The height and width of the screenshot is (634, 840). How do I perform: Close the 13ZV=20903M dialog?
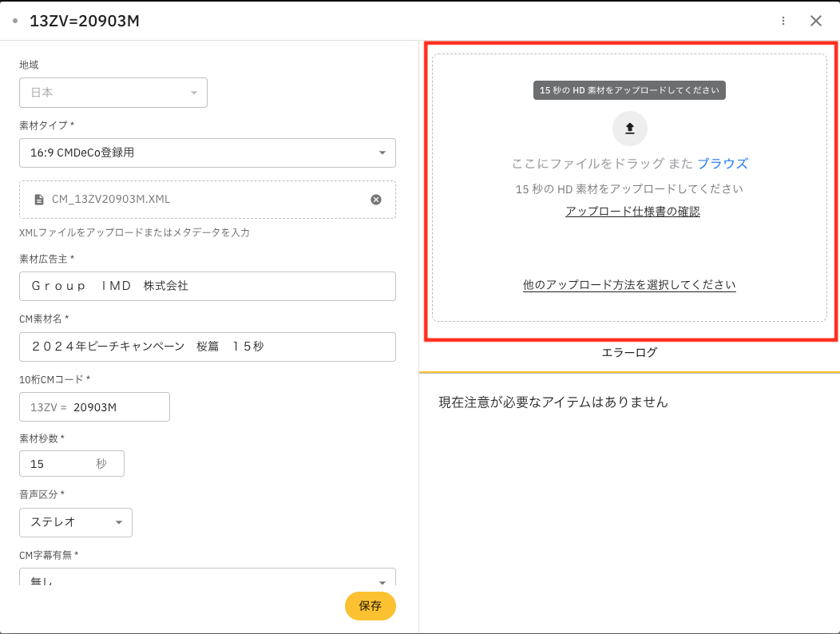(815, 21)
